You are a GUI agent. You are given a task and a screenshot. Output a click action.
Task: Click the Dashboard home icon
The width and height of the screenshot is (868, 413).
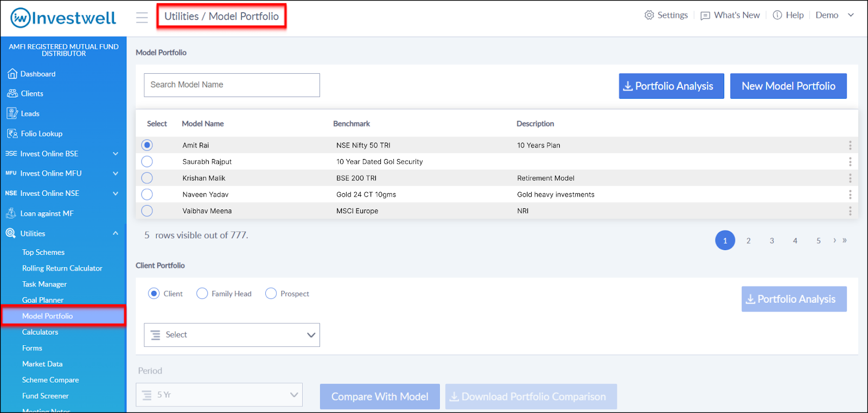(12, 74)
